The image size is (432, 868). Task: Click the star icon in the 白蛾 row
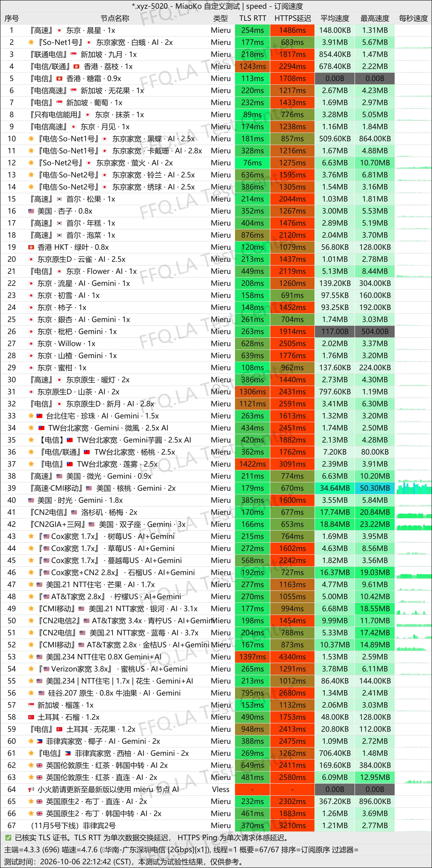coord(31,42)
